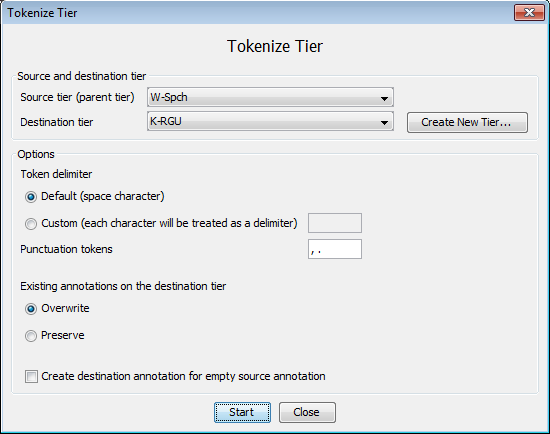The height and width of the screenshot is (434, 550).
Task: Click the Close button at bottom
Action: (x=307, y=412)
